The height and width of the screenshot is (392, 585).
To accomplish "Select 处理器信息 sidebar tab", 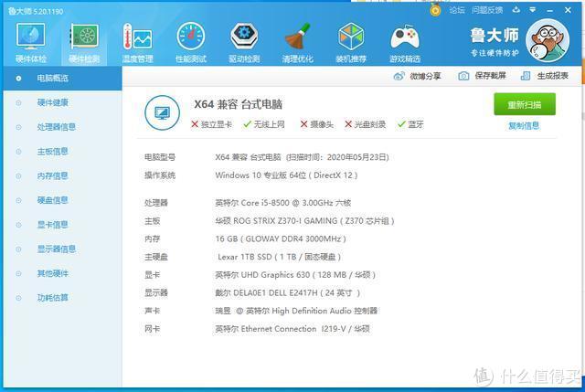I will (62, 127).
